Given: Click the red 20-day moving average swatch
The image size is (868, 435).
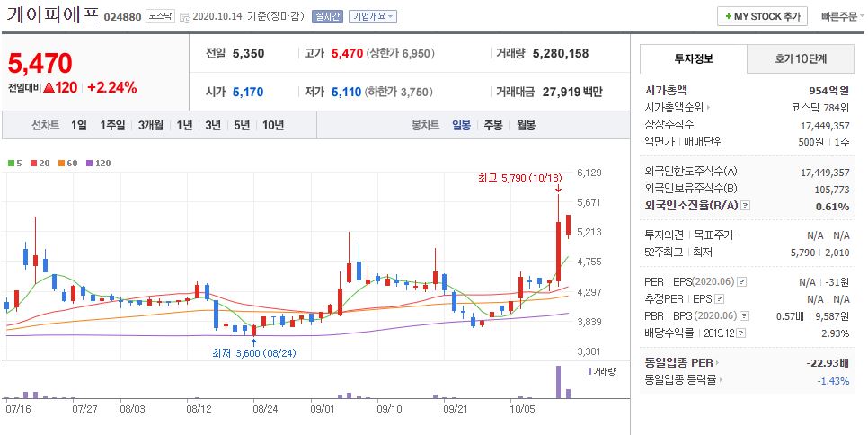Looking at the screenshot, I should click(x=34, y=164).
